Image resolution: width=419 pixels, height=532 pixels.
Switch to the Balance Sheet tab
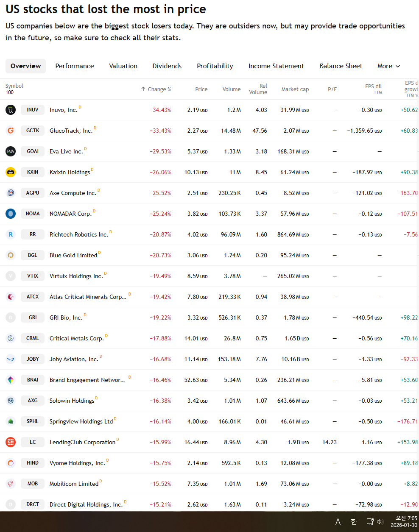coord(341,66)
